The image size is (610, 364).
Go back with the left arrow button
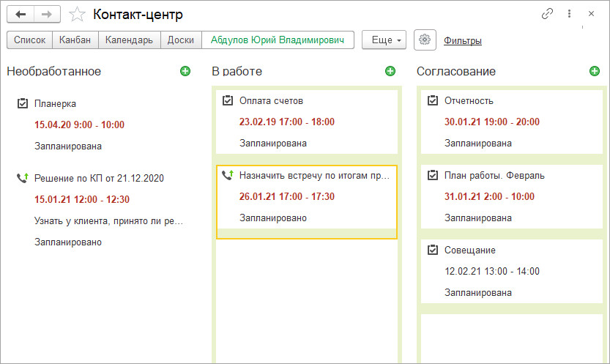click(21, 15)
